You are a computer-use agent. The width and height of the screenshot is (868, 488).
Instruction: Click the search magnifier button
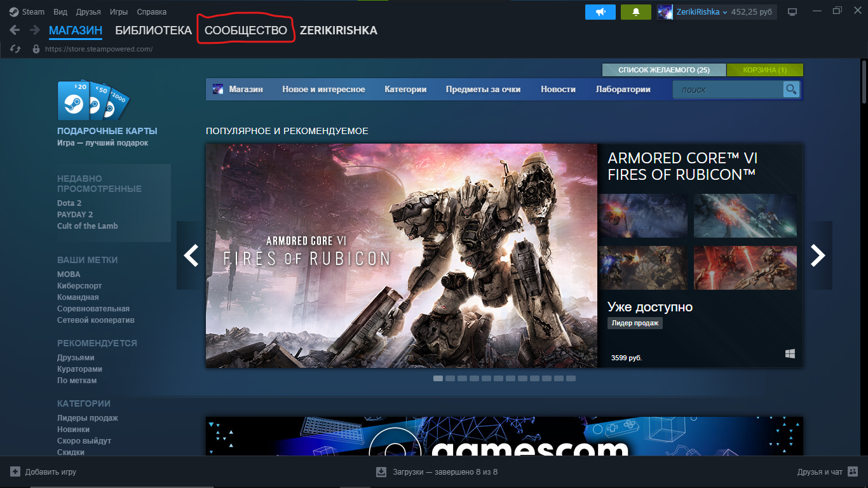click(791, 90)
